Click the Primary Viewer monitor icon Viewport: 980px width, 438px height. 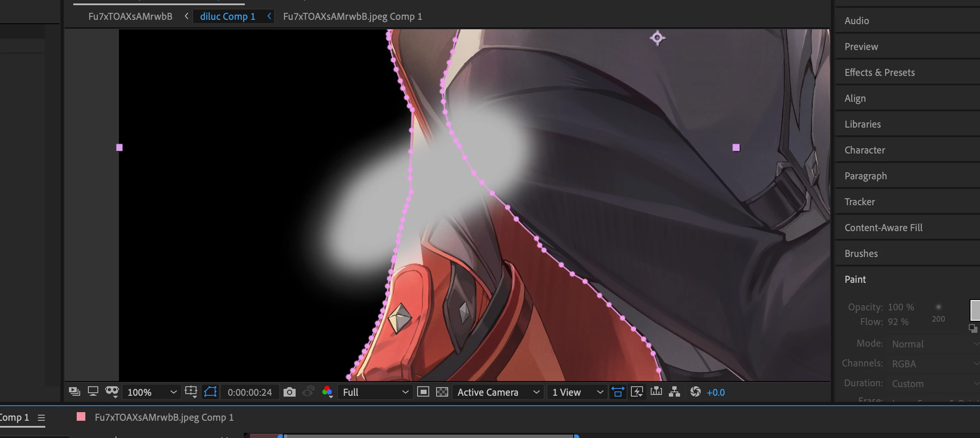93,391
